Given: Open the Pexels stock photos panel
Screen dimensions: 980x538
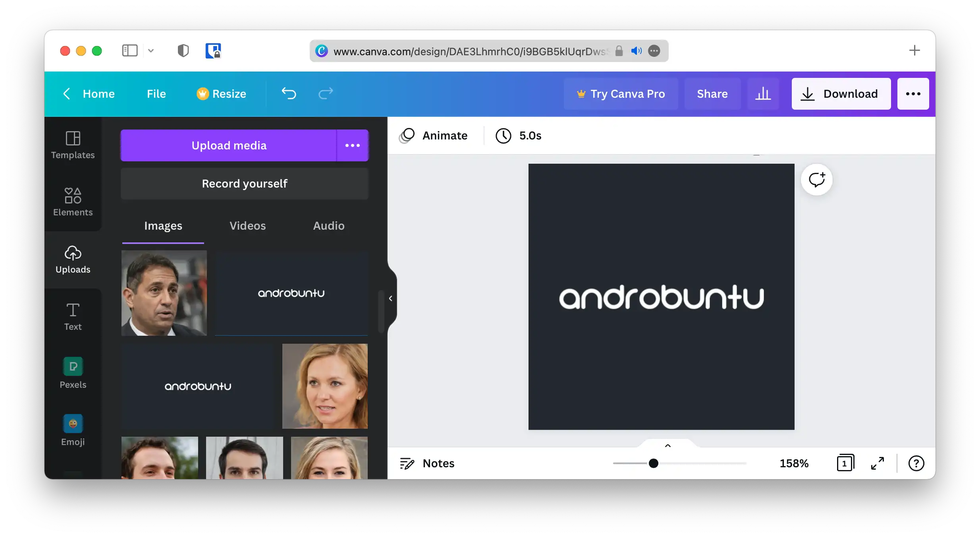Looking at the screenshot, I should (73, 373).
